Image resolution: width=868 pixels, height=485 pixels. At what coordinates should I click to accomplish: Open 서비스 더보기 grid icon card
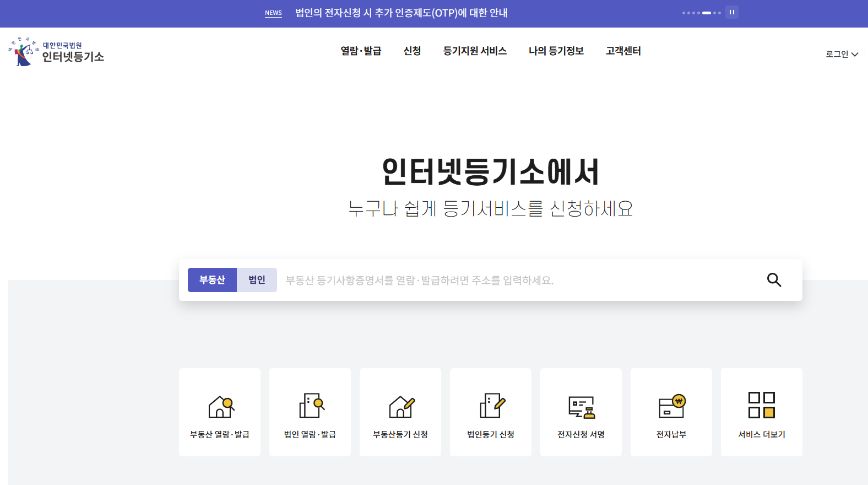tap(762, 412)
